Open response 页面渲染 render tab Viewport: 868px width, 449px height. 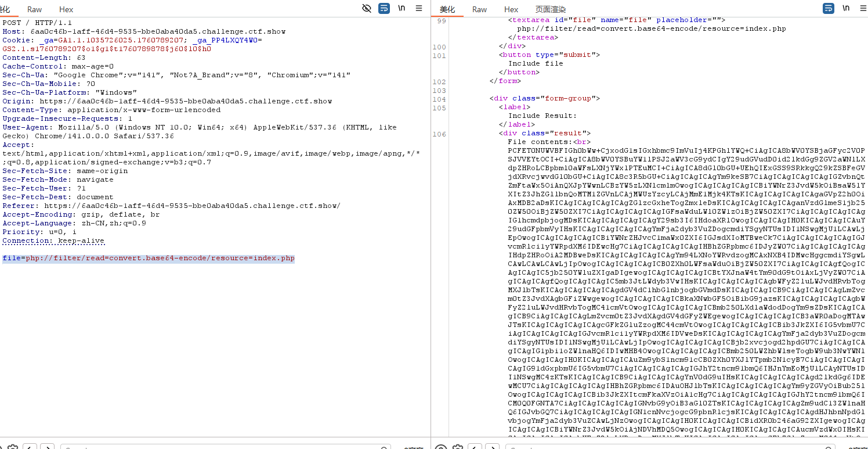550,9
